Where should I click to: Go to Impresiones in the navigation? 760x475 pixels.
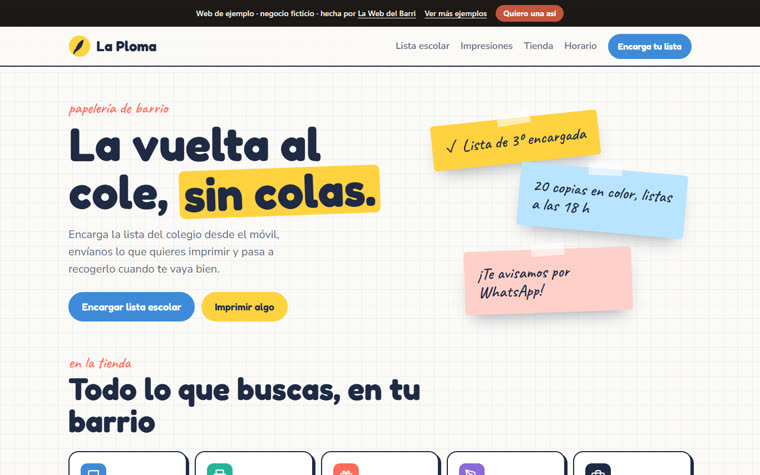(486, 46)
